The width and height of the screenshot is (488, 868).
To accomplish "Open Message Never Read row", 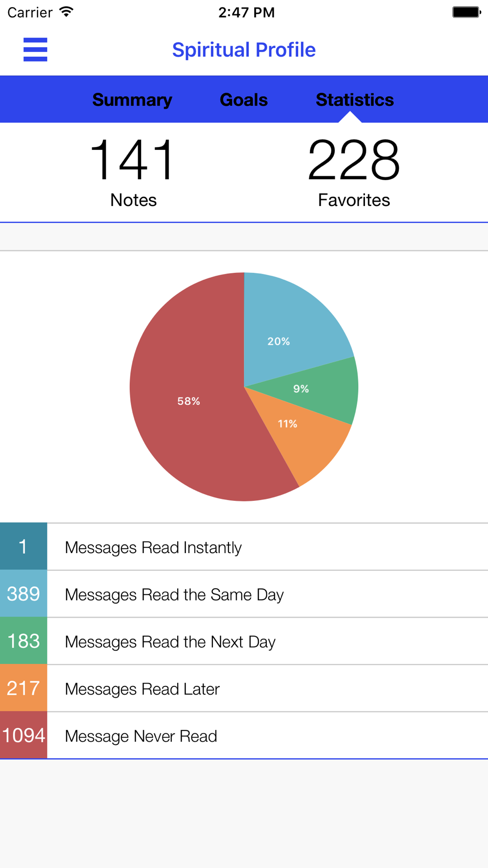I will click(x=244, y=735).
